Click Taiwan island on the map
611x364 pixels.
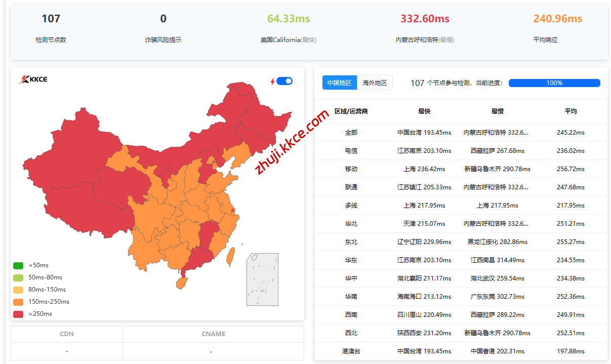[x=229, y=256]
